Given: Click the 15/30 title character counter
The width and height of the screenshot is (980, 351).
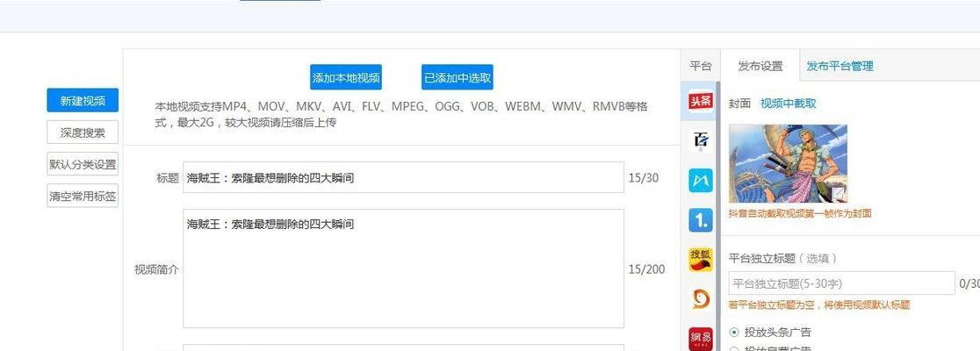Looking at the screenshot, I should (x=643, y=178).
